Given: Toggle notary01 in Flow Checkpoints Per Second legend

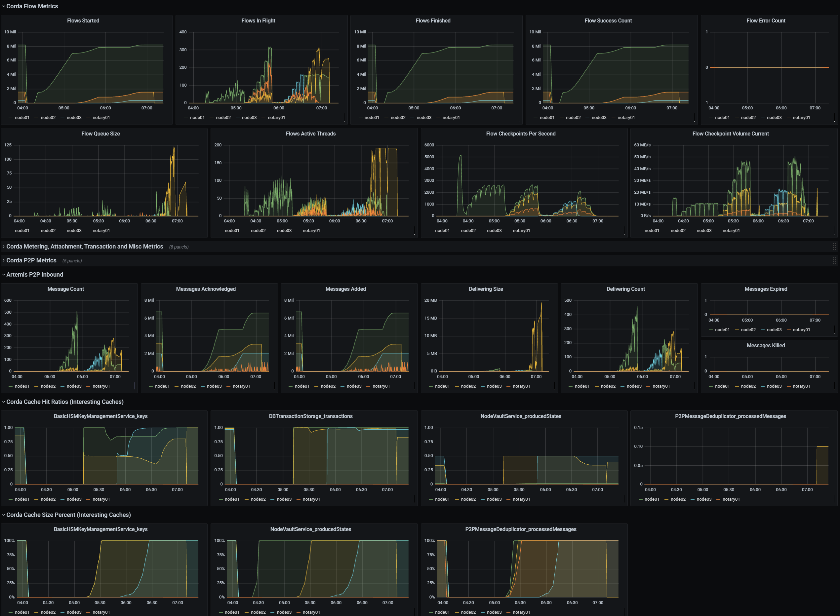Looking at the screenshot, I should (521, 230).
